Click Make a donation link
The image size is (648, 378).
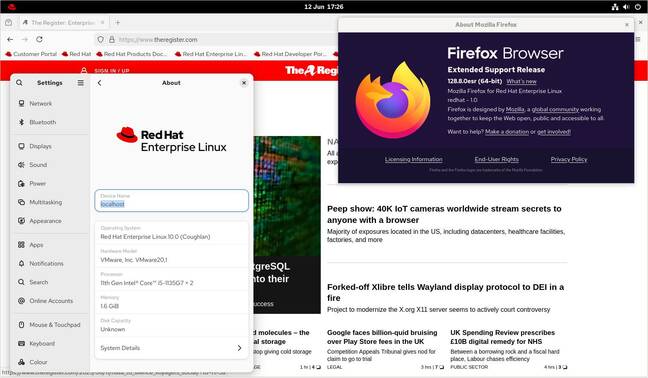coord(507,132)
